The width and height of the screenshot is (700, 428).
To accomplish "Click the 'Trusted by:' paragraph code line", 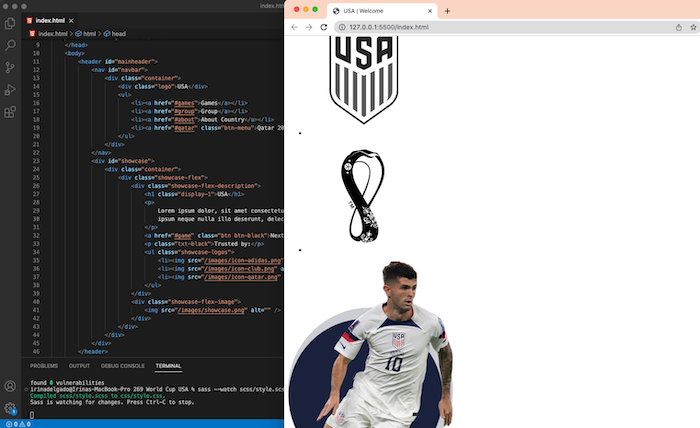I will coord(204,244).
